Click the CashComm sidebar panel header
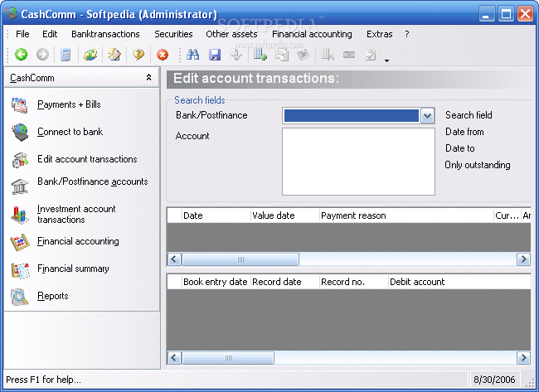539x392 pixels. point(82,78)
